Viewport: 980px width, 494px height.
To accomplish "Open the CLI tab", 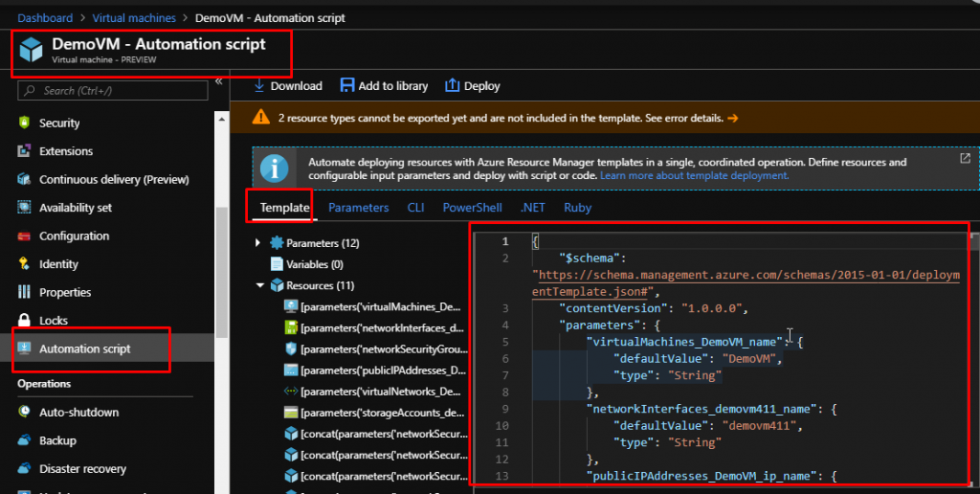I will pos(415,208).
